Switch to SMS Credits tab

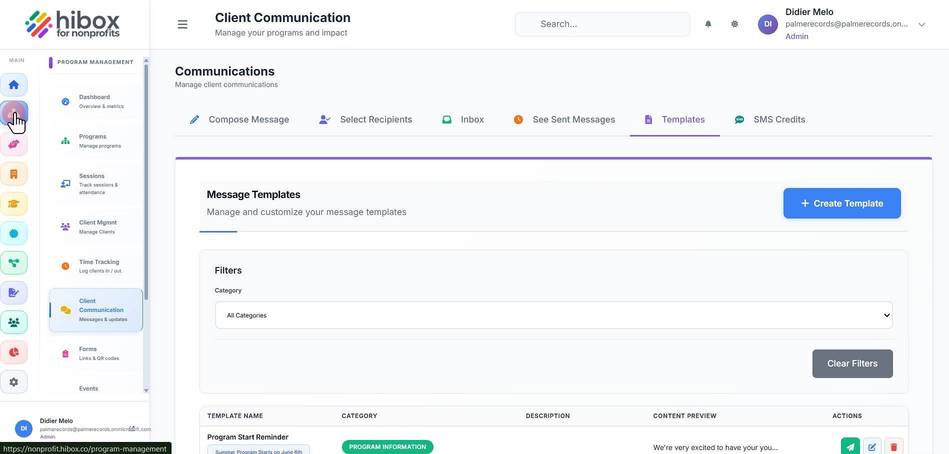[770, 120]
